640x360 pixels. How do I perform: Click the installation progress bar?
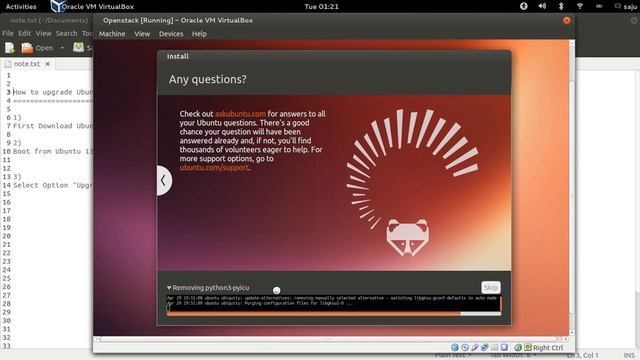point(334,313)
